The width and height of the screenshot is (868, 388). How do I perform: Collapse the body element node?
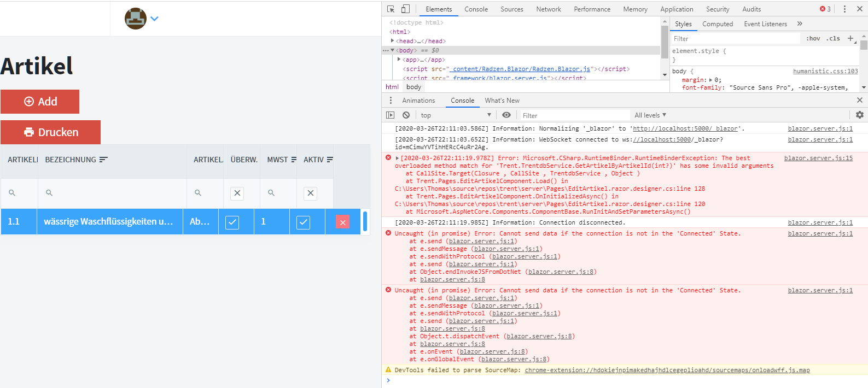[x=392, y=50]
